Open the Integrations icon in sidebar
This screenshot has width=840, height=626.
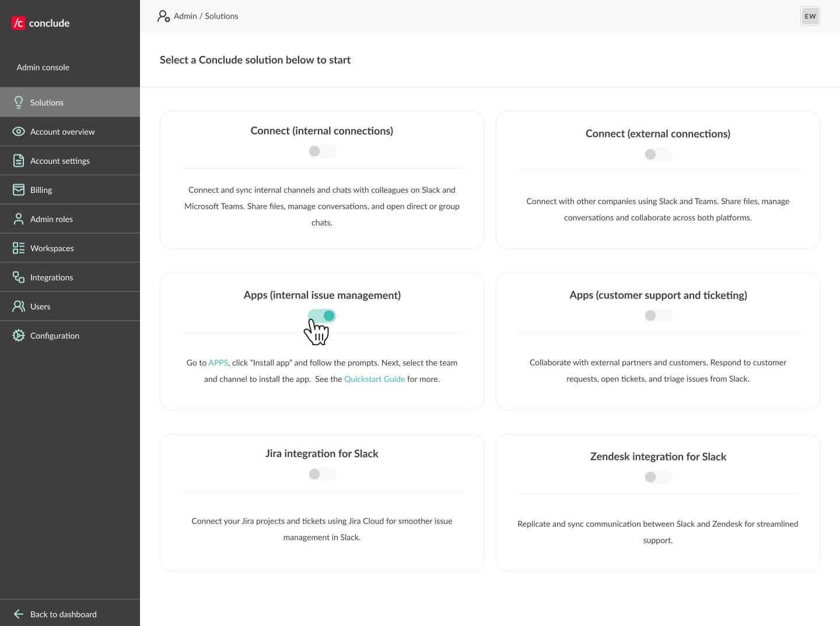coord(19,277)
